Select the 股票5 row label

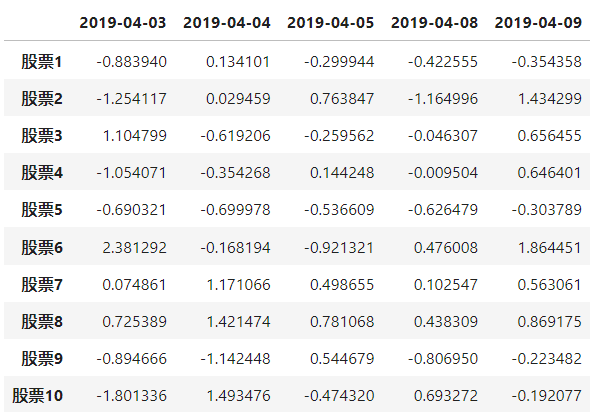41,210
